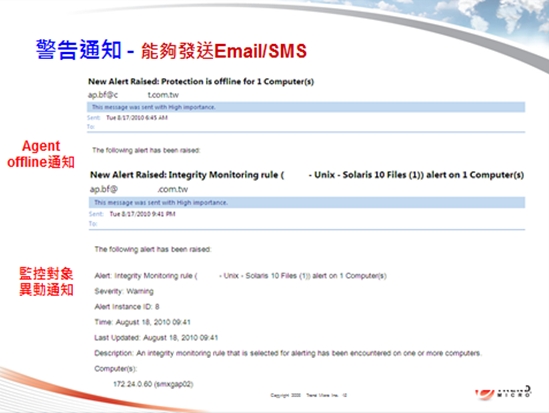Click the Agent offline通知 label

click(x=41, y=154)
